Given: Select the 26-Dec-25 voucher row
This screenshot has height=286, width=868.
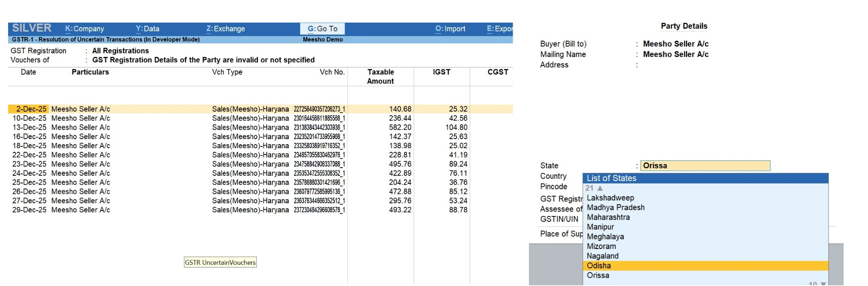Looking at the screenshot, I should coord(260,191).
